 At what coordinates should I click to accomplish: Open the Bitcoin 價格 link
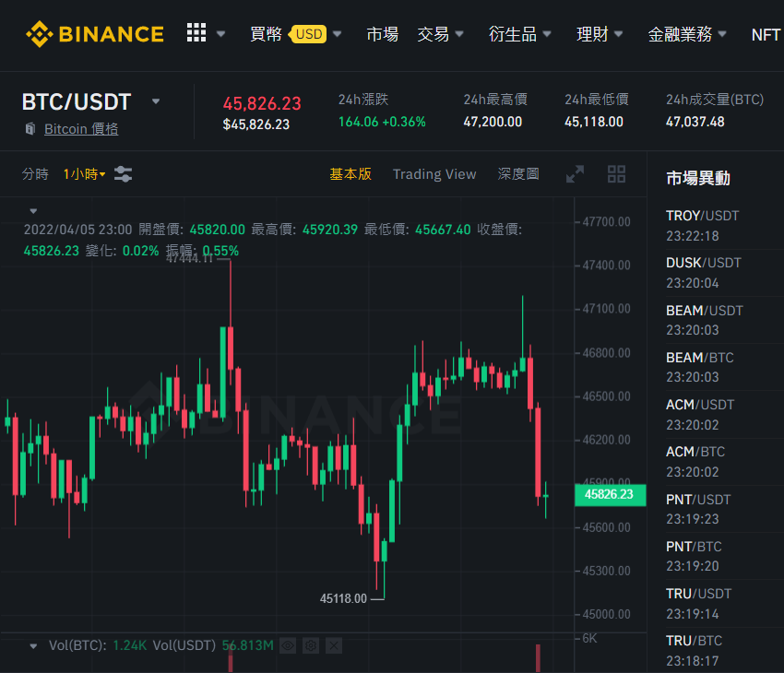tap(81, 129)
